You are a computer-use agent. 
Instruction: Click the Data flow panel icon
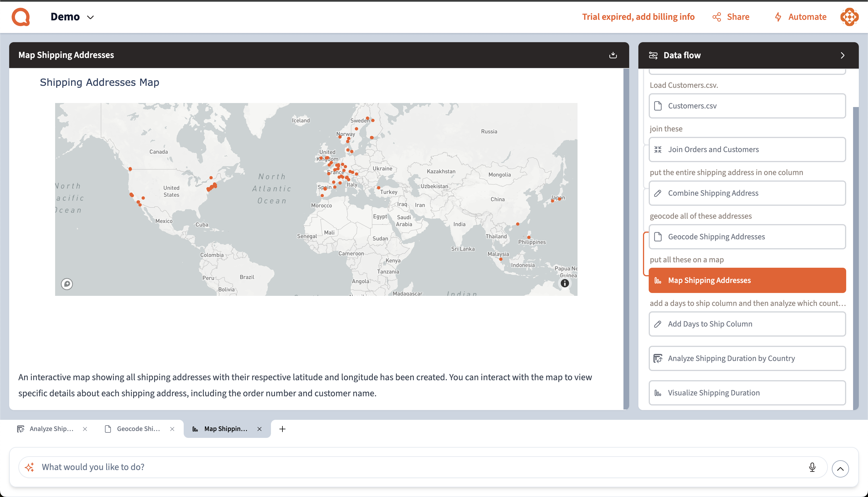[x=653, y=55]
